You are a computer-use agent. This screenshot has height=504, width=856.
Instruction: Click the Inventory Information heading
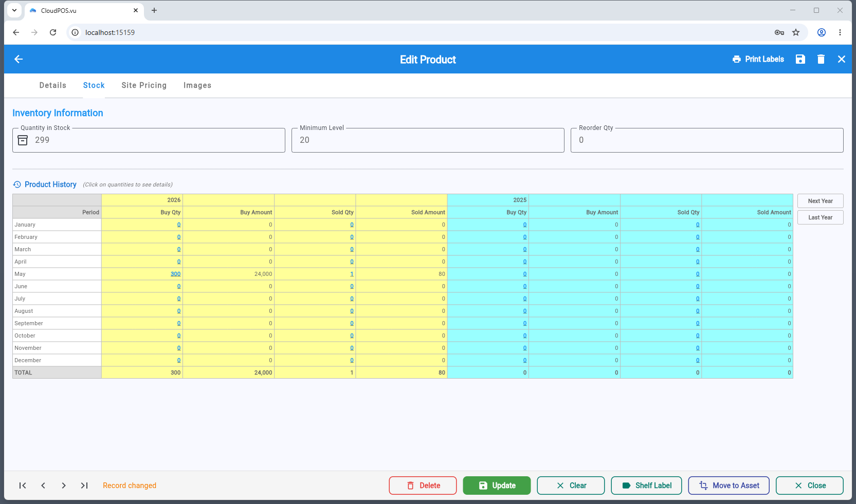point(58,113)
